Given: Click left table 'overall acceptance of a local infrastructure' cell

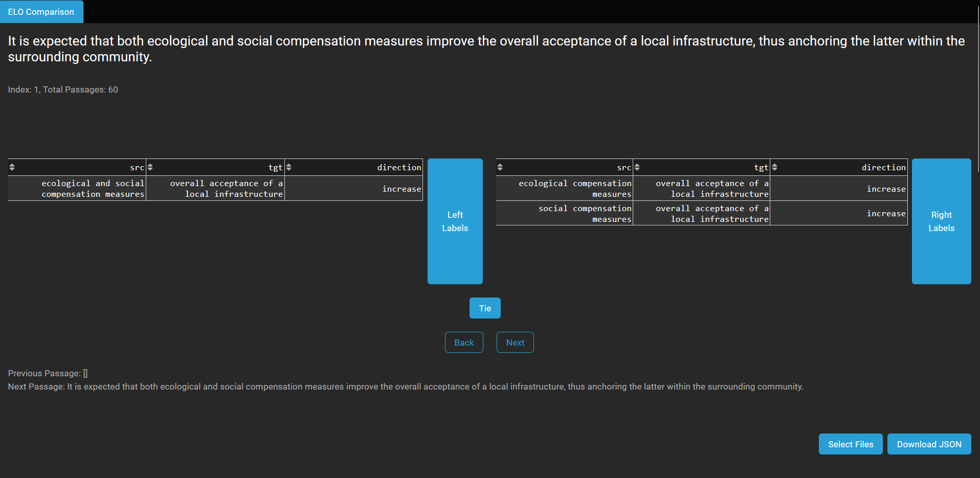Looking at the screenshot, I should [215, 189].
